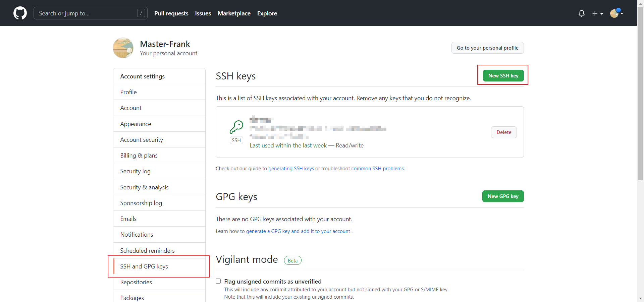Open generate a GPG key link
644x302 pixels.
click(298, 231)
